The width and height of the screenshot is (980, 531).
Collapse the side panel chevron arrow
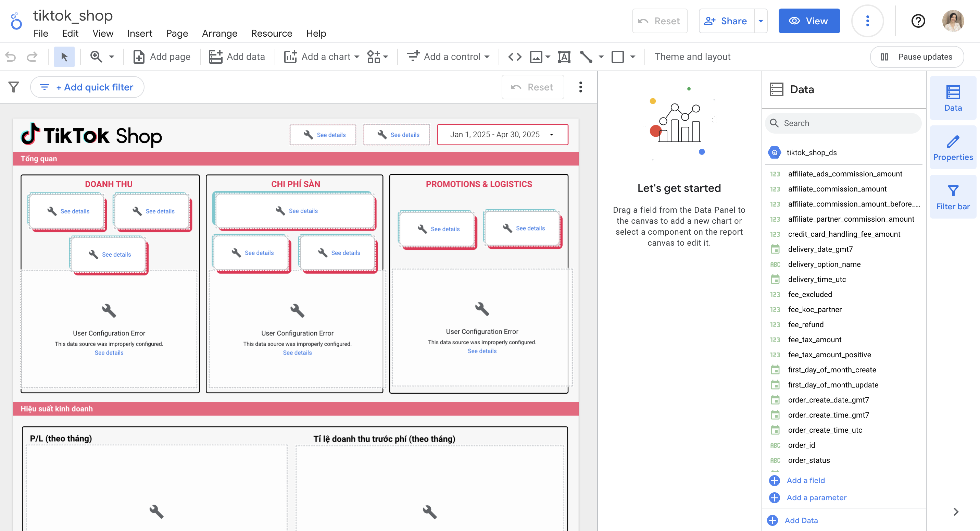[x=956, y=512]
